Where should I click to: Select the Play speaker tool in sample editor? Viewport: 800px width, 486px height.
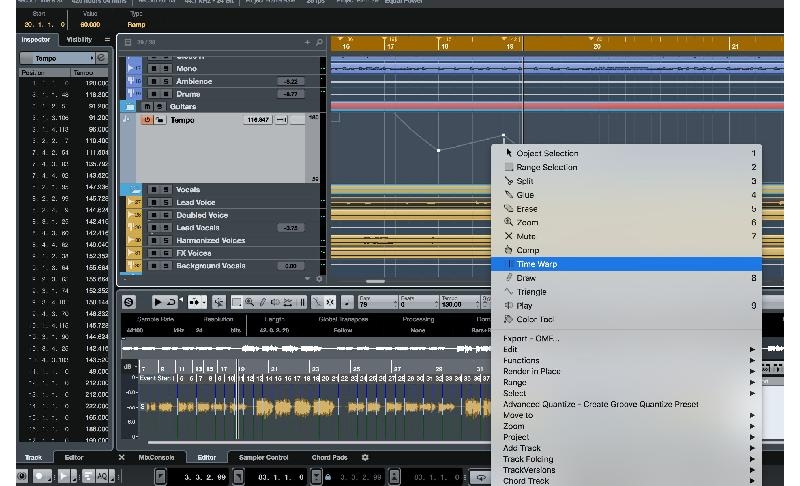[x=275, y=302]
